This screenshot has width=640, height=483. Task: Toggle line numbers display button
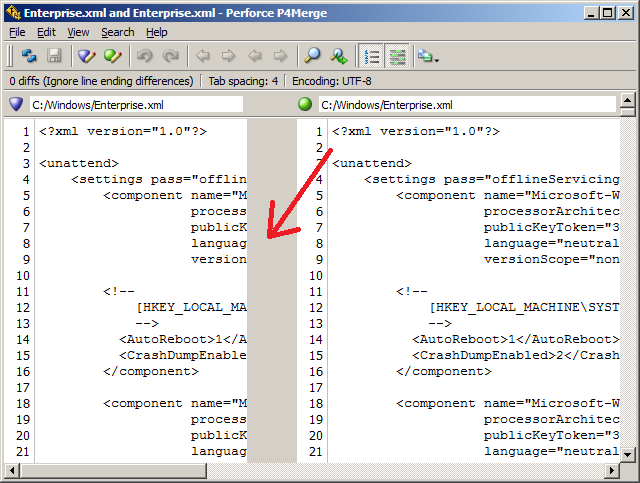point(371,56)
